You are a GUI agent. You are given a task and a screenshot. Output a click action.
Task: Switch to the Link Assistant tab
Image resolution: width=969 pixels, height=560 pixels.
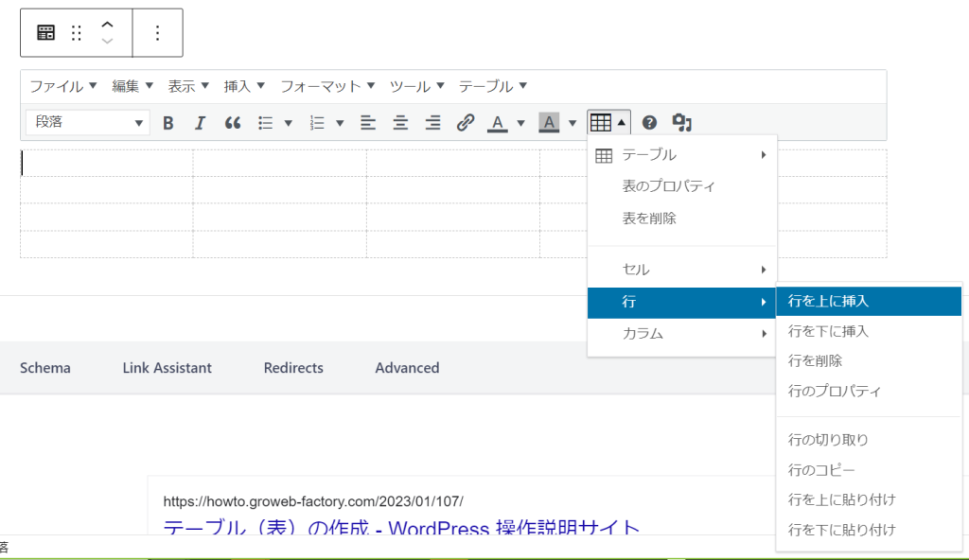(x=167, y=368)
